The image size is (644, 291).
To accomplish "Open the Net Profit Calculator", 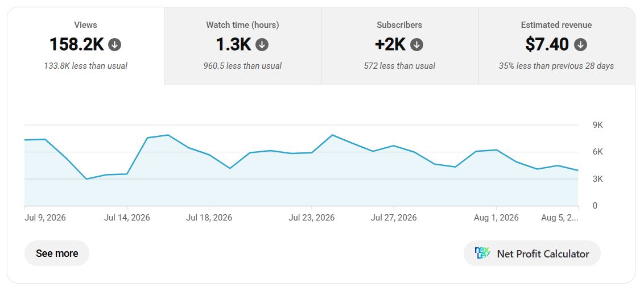I will [x=532, y=253].
